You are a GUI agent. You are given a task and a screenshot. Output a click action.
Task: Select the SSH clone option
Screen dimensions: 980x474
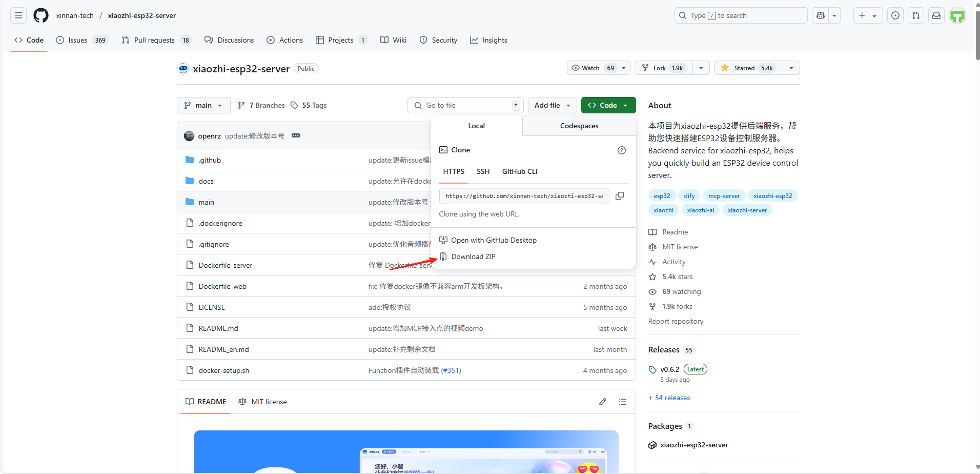coord(483,171)
